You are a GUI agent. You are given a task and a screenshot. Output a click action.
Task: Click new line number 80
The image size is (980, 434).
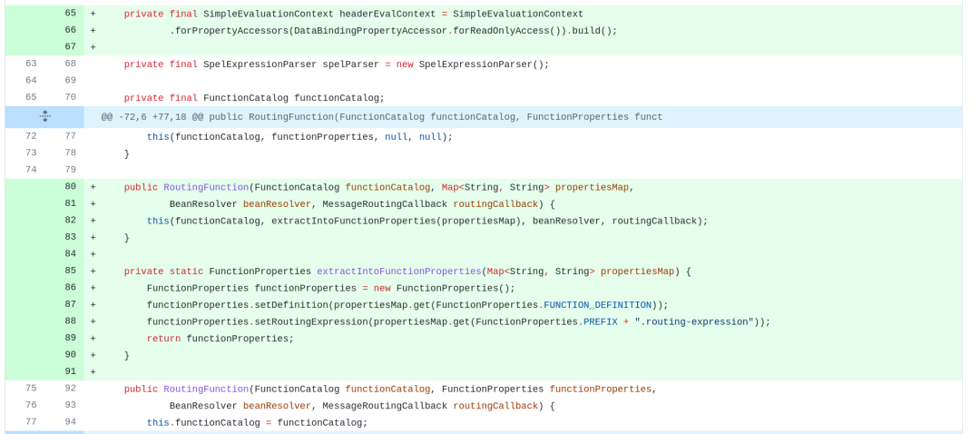(70, 187)
